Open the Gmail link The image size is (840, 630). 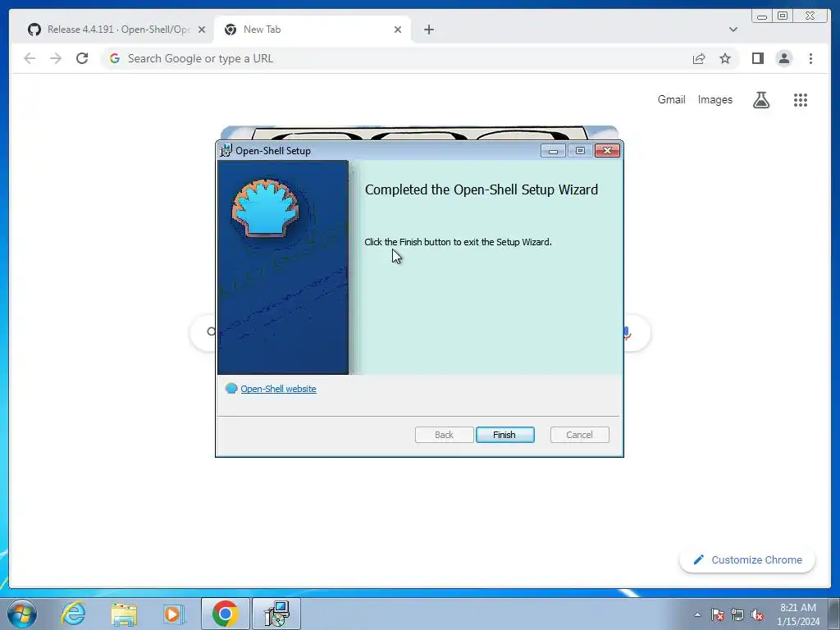click(671, 99)
